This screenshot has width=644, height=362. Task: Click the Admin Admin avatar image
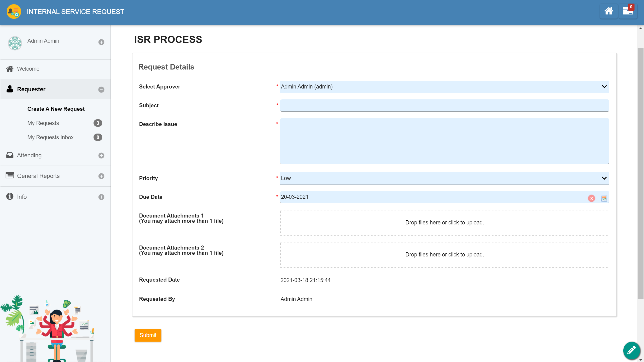(15, 43)
